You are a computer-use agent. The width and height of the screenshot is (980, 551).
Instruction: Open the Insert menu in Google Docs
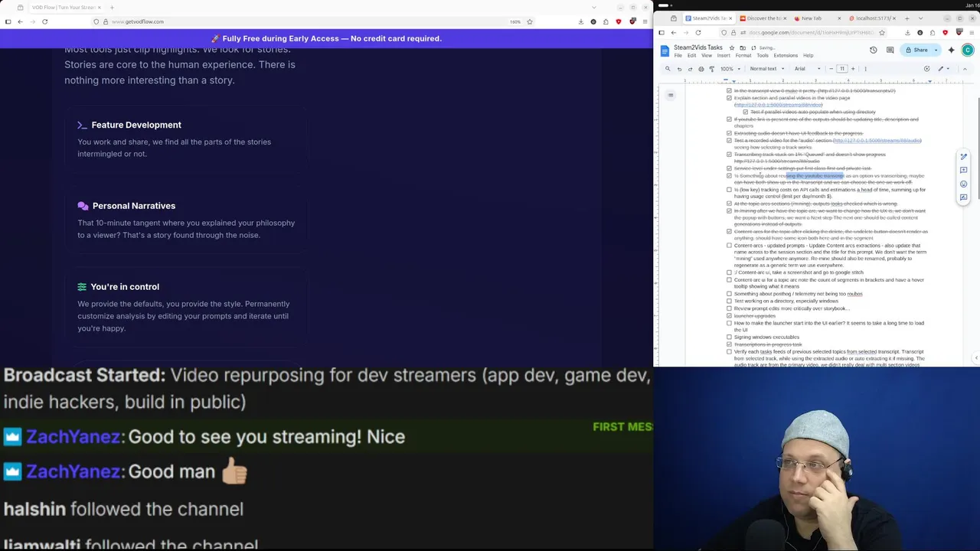pyautogui.click(x=724, y=56)
